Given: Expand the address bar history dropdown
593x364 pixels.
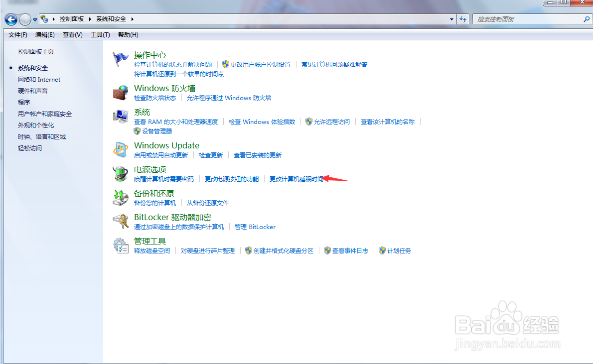Looking at the screenshot, I should pos(451,19).
